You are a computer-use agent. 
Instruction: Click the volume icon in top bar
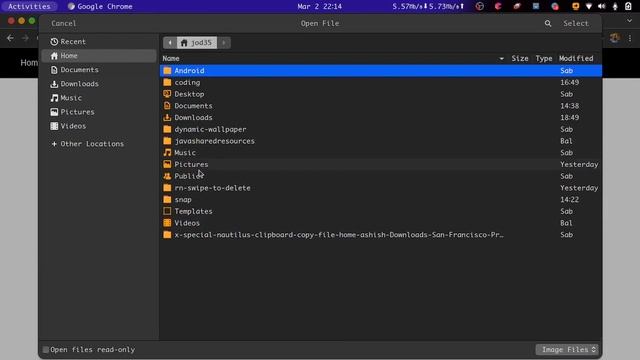[602, 6]
